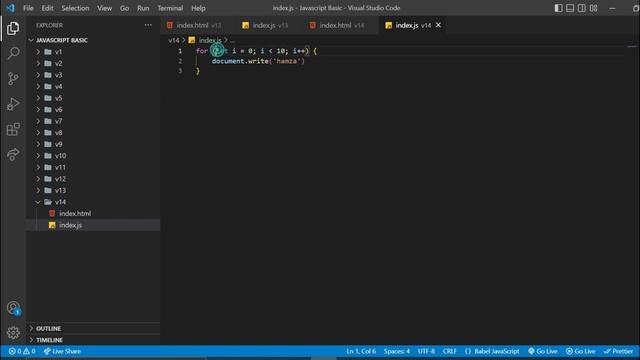The image size is (640, 360).
Task: Select index.js in explorer tree
Action: pos(93,225)
